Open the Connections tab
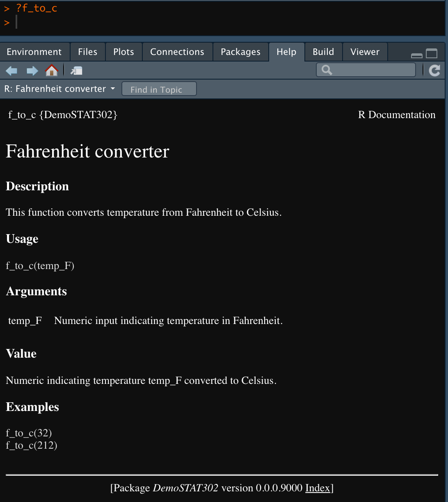This screenshot has height=502, width=448. [177, 52]
